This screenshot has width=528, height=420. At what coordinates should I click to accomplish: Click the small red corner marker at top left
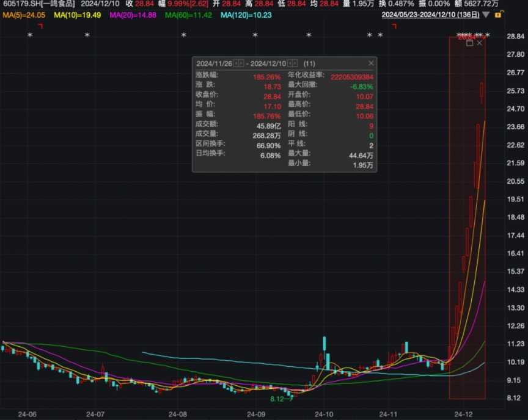tap(40, 26)
